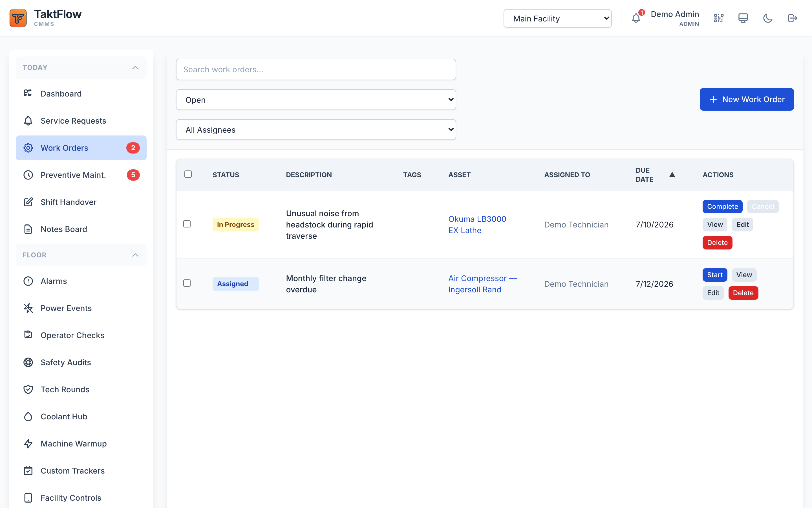
Task: Open the notifications bell
Action: [x=636, y=18]
